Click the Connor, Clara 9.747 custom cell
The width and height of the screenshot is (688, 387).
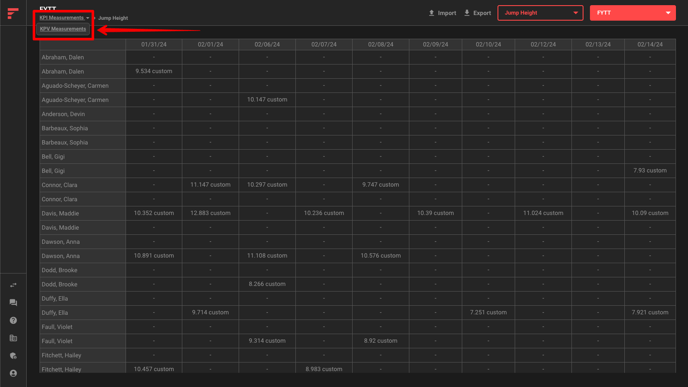tap(380, 185)
